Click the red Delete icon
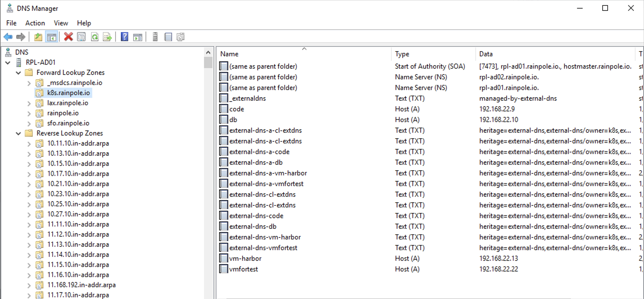 click(68, 37)
